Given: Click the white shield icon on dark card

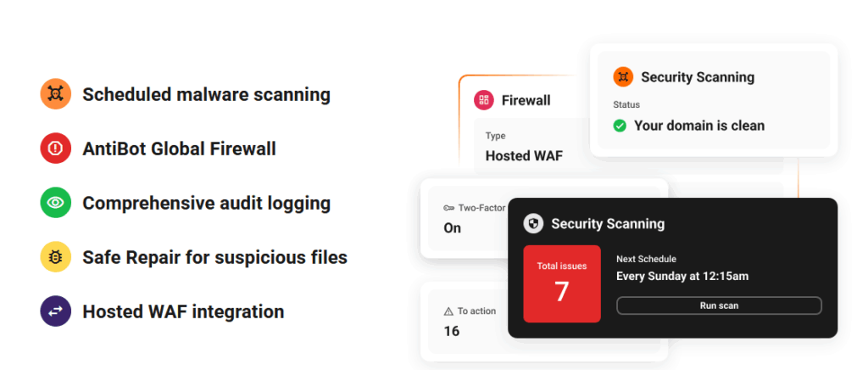Looking at the screenshot, I should (533, 224).
